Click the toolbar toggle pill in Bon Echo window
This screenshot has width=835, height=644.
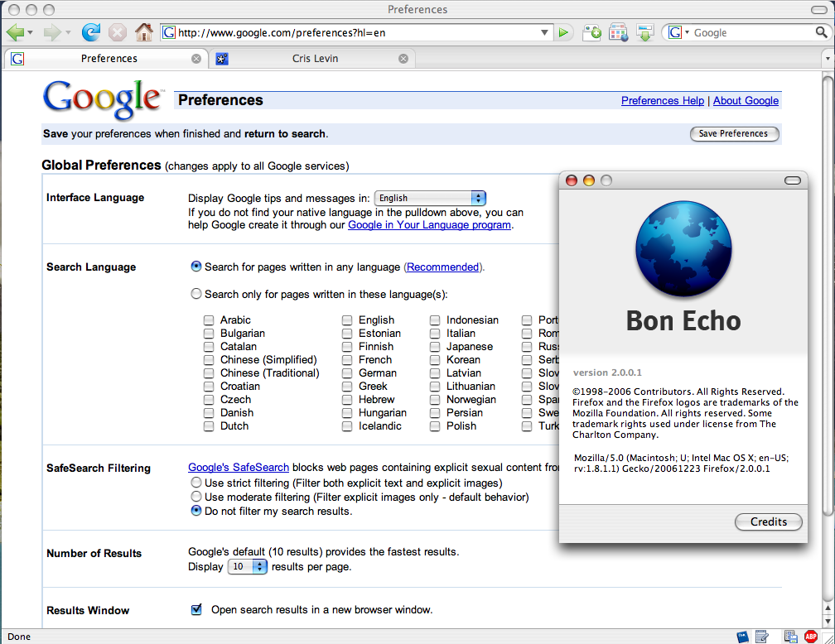pyautogui.click(x=793, y=180)
